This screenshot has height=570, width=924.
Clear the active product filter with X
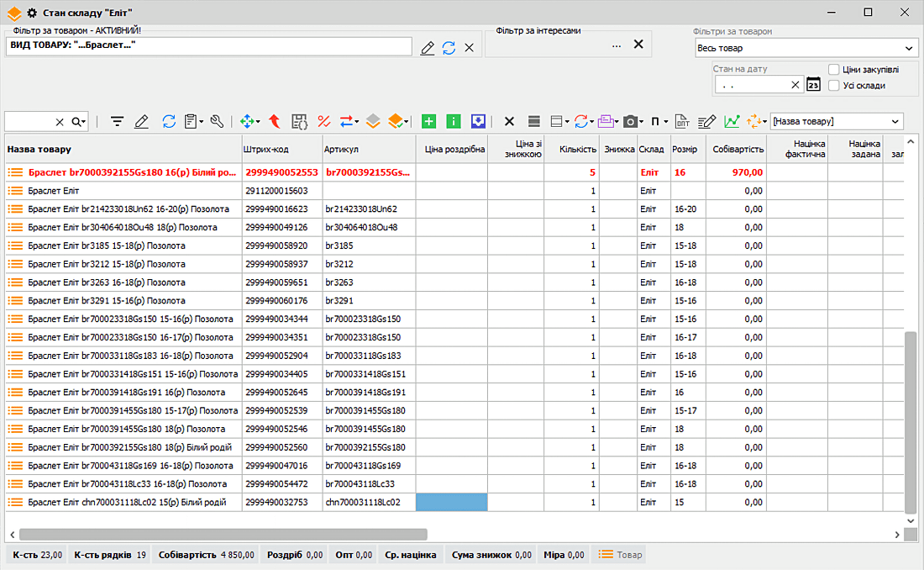click(470, 48)
